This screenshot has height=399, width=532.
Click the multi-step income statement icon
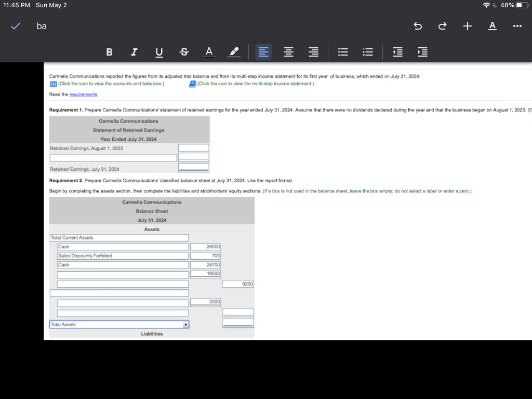click(192, 84)
